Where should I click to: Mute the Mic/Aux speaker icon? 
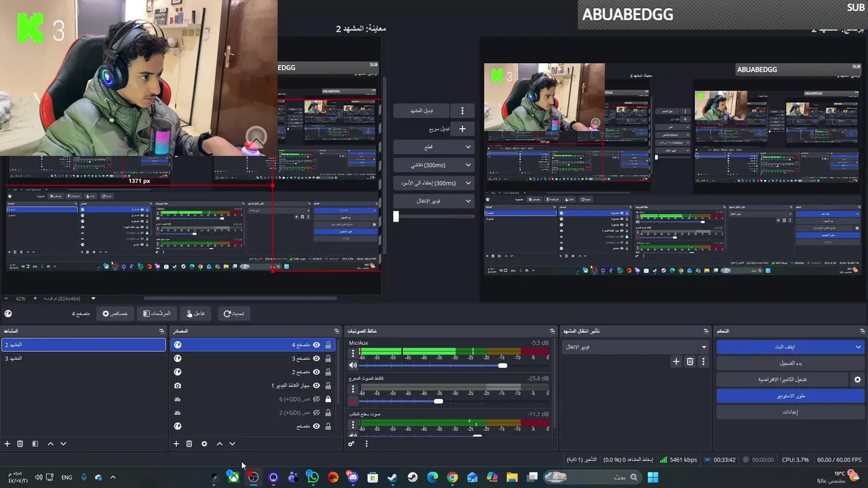point(353,365)
